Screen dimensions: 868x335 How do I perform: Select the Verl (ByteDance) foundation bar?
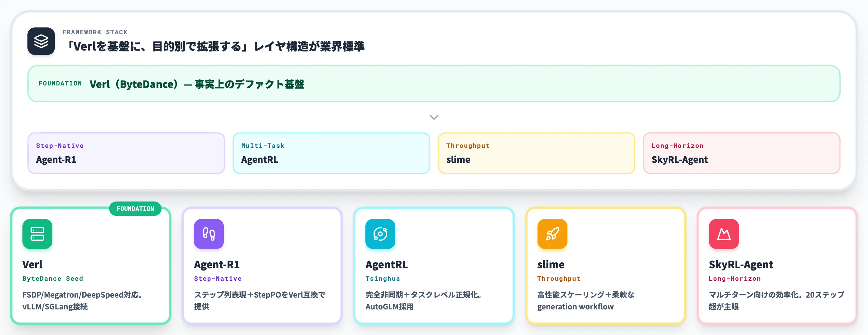(434, 84)
